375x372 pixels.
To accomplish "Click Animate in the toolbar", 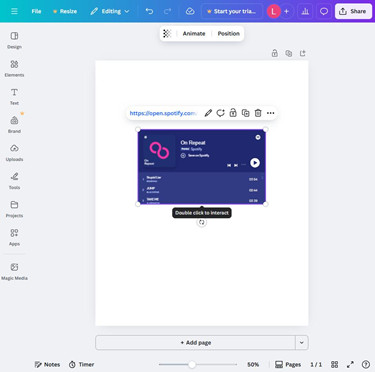I will (194, 33).
